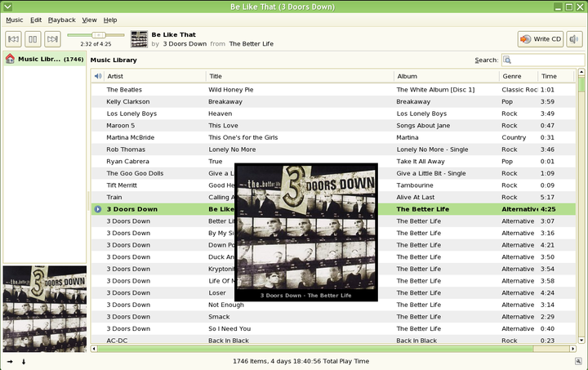Select the Train row Alive At Last
The width and height of the screenshot is (588, 370).
tap(333, 197)
